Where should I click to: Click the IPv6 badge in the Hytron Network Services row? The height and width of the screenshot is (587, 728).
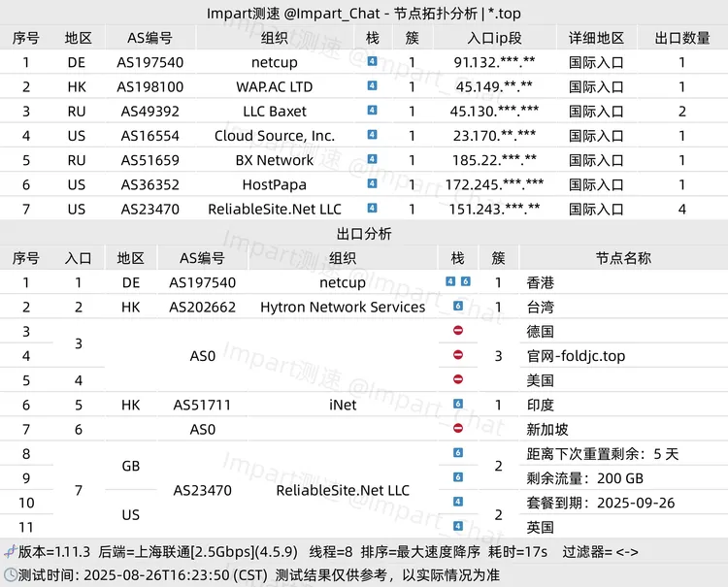[458, 307]
